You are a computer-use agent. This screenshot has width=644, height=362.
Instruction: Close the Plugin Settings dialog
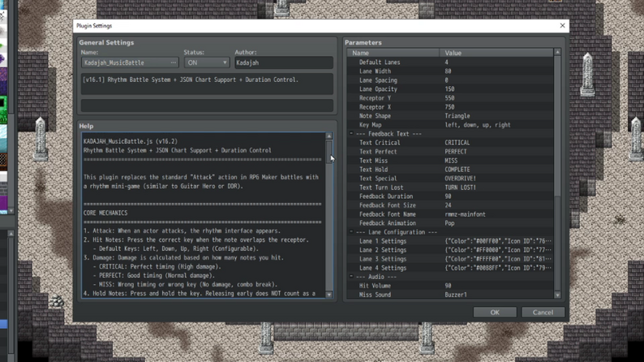(562, 25)
